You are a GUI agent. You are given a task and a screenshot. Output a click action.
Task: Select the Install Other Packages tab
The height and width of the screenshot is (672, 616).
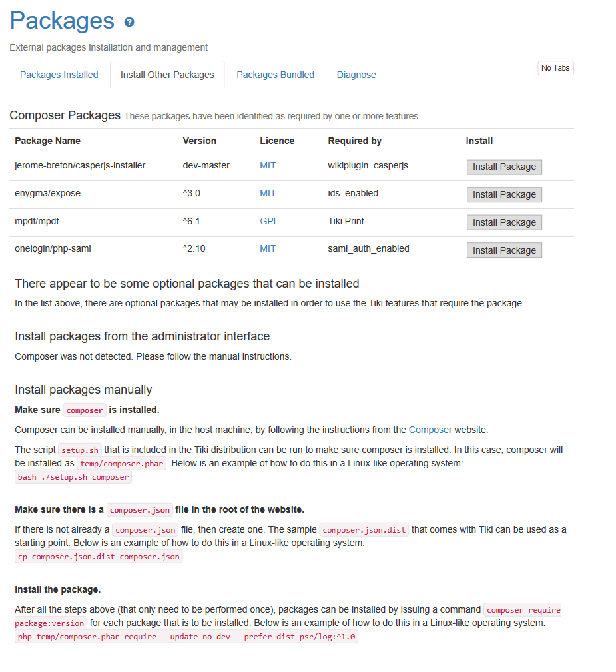pos(167,75)
